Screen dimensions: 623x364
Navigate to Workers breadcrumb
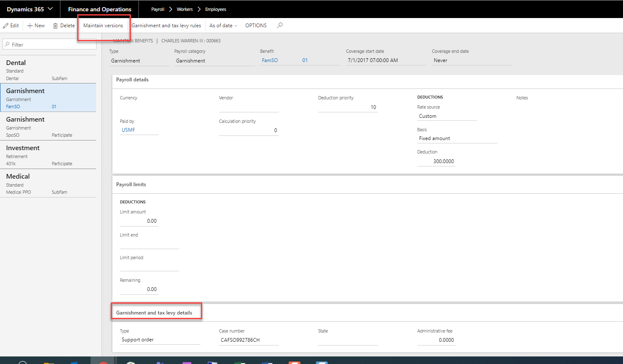click(x=185, y=9)
